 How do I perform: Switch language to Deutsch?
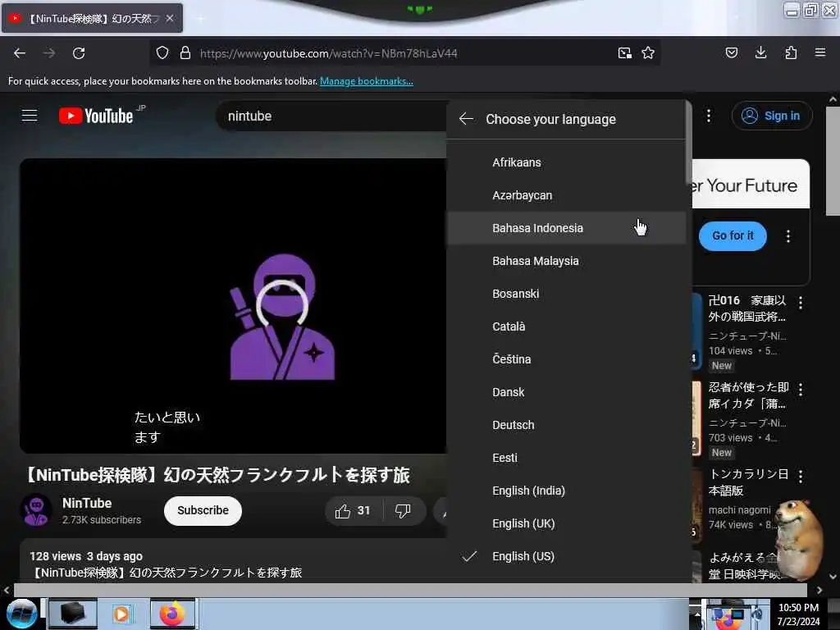pos(566,425)
